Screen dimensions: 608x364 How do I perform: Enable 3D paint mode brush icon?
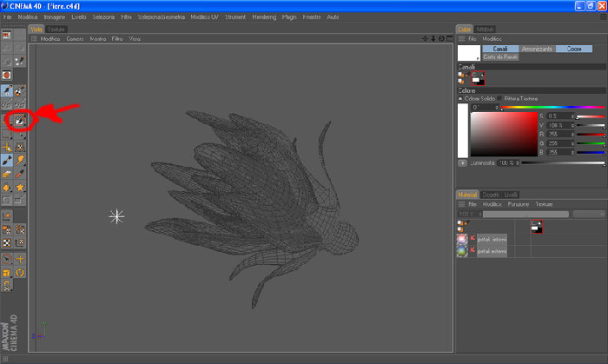(x=7, y=90)
